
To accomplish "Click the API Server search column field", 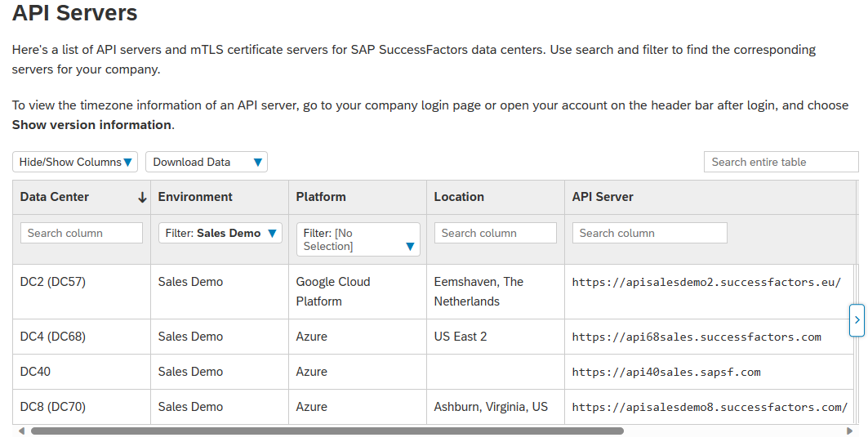I will click(x=649, y=233).
